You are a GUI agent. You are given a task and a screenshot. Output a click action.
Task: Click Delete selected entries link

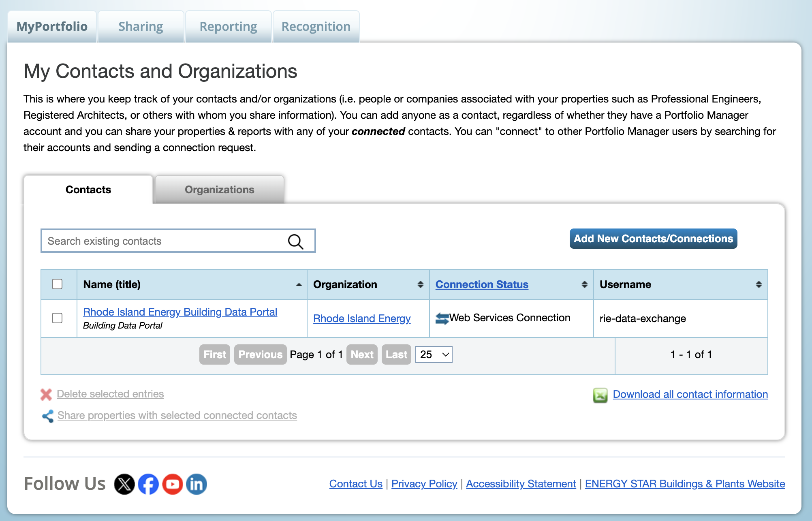(x=110, y=394)
